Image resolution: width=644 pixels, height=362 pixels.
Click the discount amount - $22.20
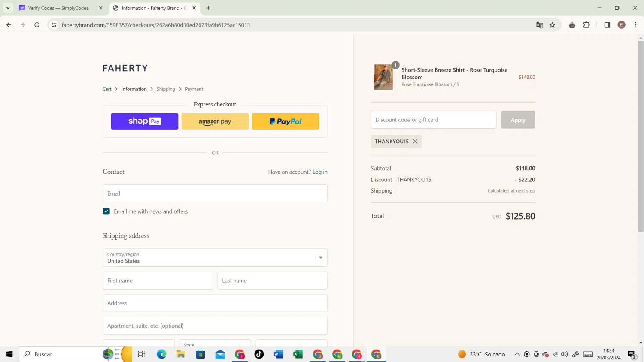click(x=525, y=180)
